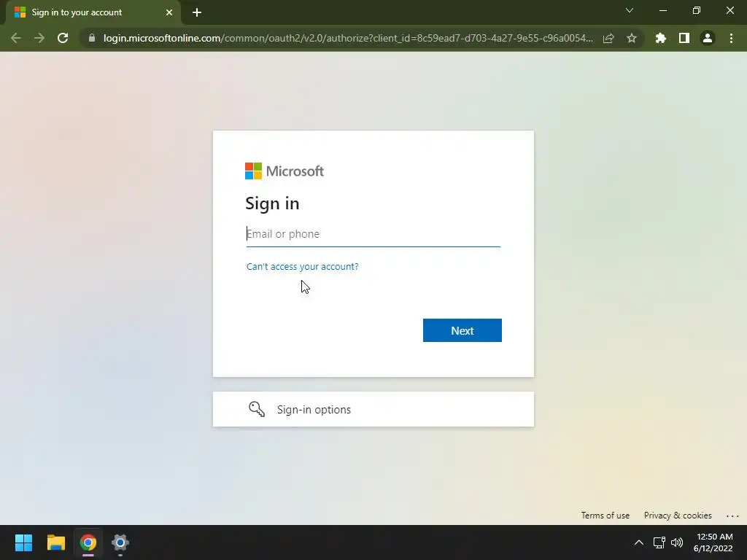Open the Settings gear on the taskbar

[x=120, y=542]
